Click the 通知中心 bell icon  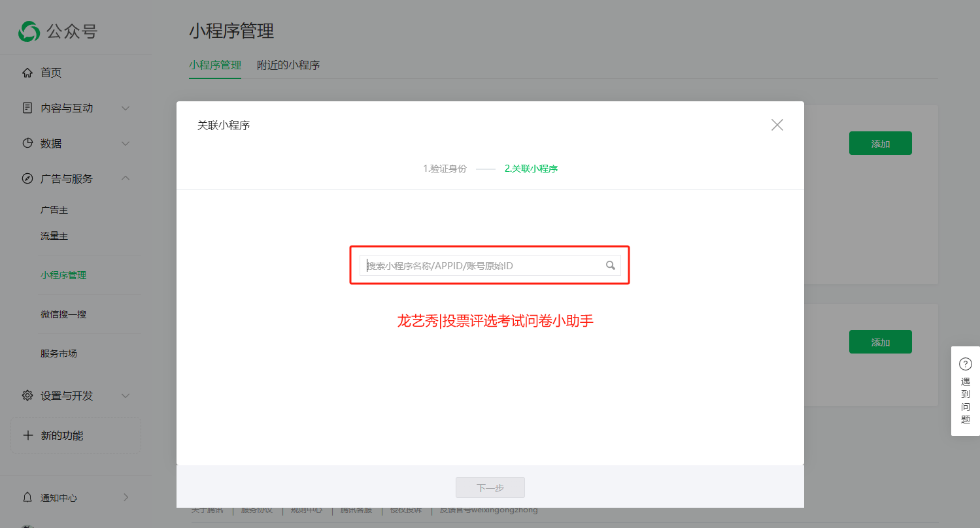[27, 497]
